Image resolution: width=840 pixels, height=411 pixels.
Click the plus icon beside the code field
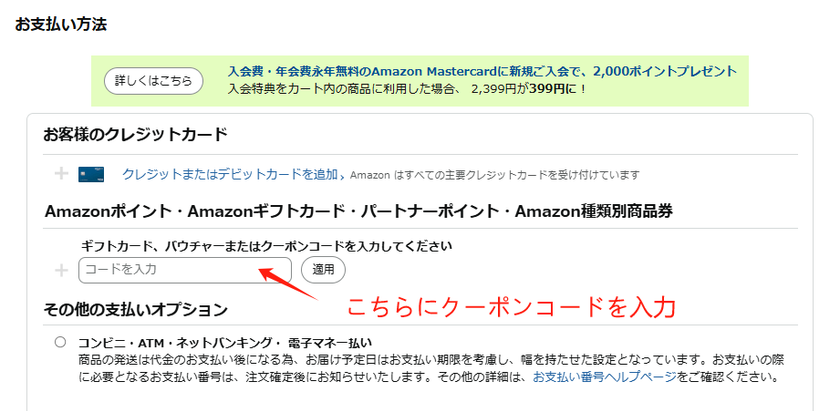point(62,270)
